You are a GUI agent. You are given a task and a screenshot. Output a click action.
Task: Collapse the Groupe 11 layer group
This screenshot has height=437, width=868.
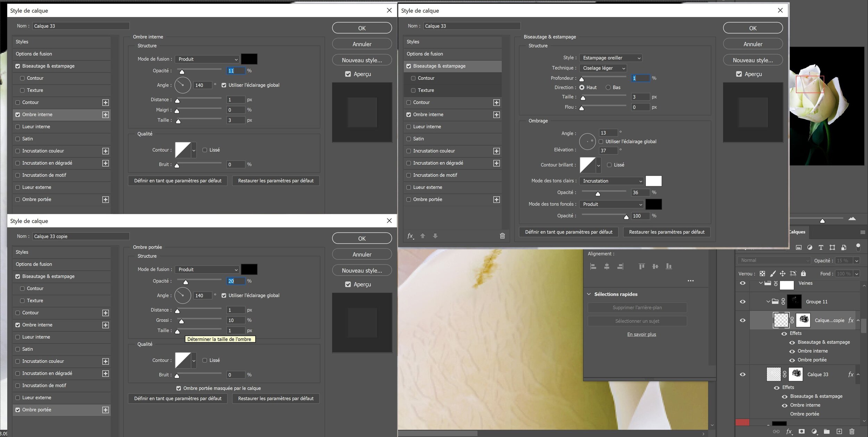768,302
